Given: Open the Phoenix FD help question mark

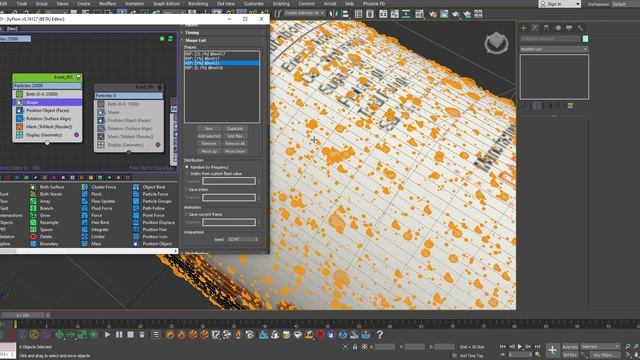Looking at the screenshot, I should pyautogui.click(x=380, y=335).
